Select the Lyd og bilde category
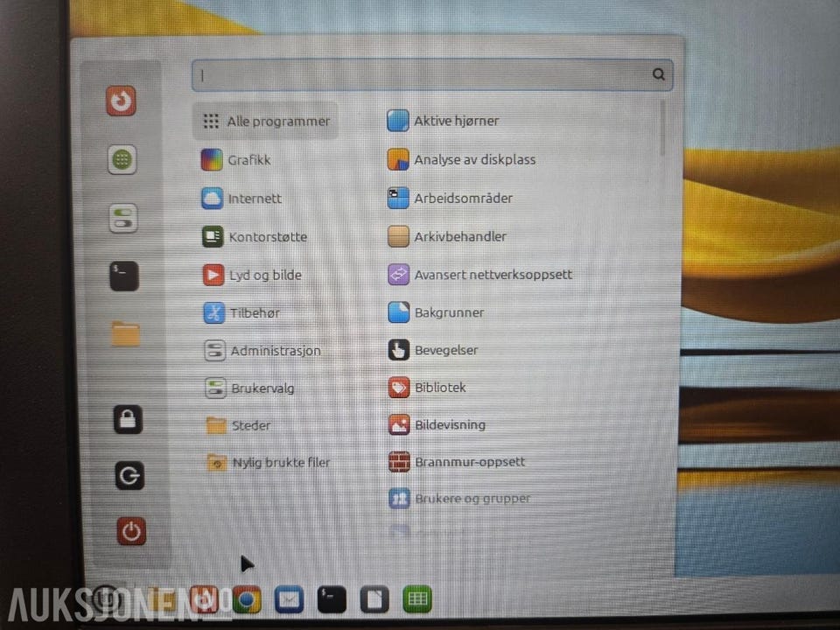The image size is (840, 630). point(252,275)
